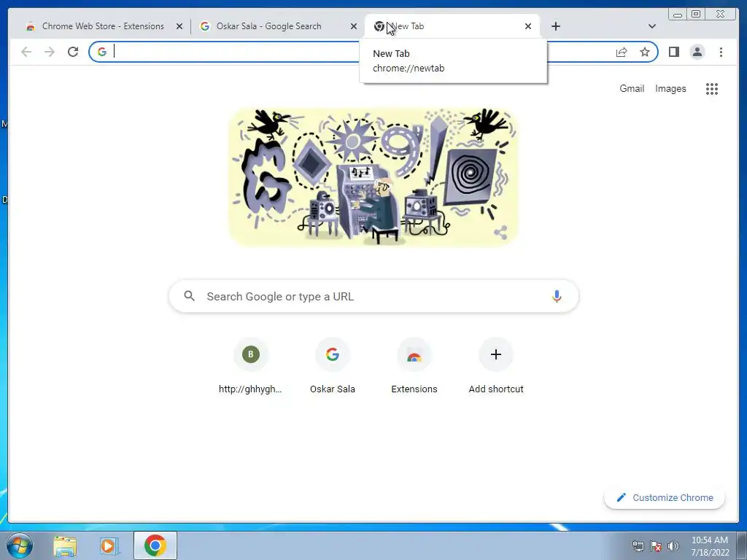Image resolution: width=747 pixels, height=560 pixels.
Task: Open the Extensions shortcut tile
Action: [414, 366]
